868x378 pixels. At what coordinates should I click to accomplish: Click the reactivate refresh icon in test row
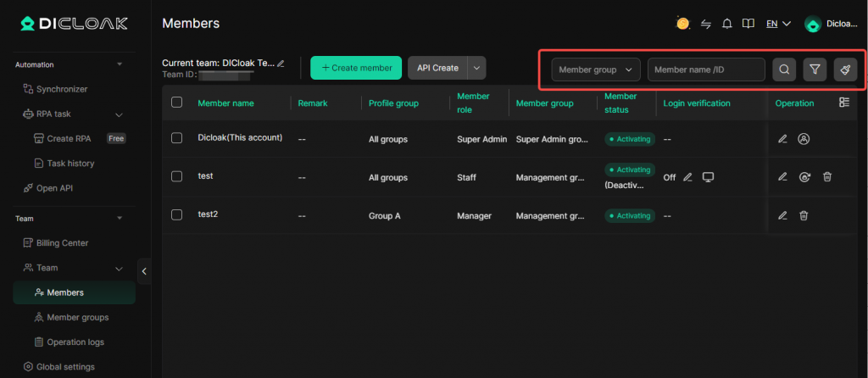click(x=805, y=177)
